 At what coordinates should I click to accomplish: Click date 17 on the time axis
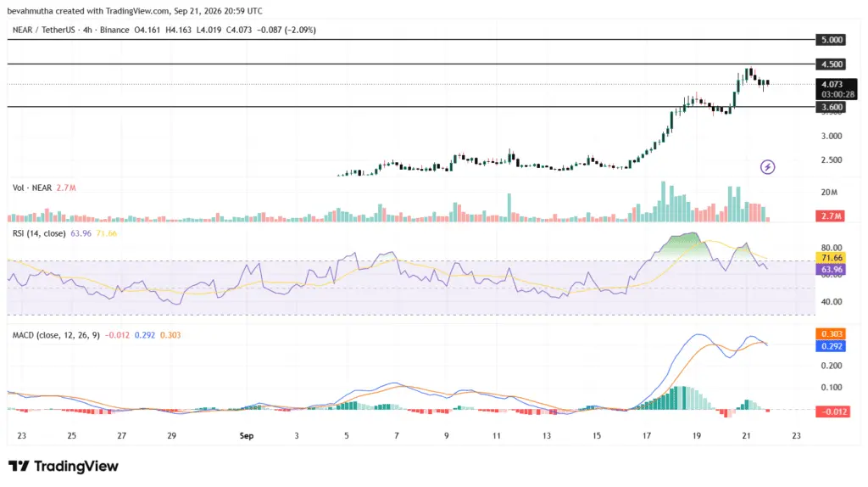tap(646, 436)
